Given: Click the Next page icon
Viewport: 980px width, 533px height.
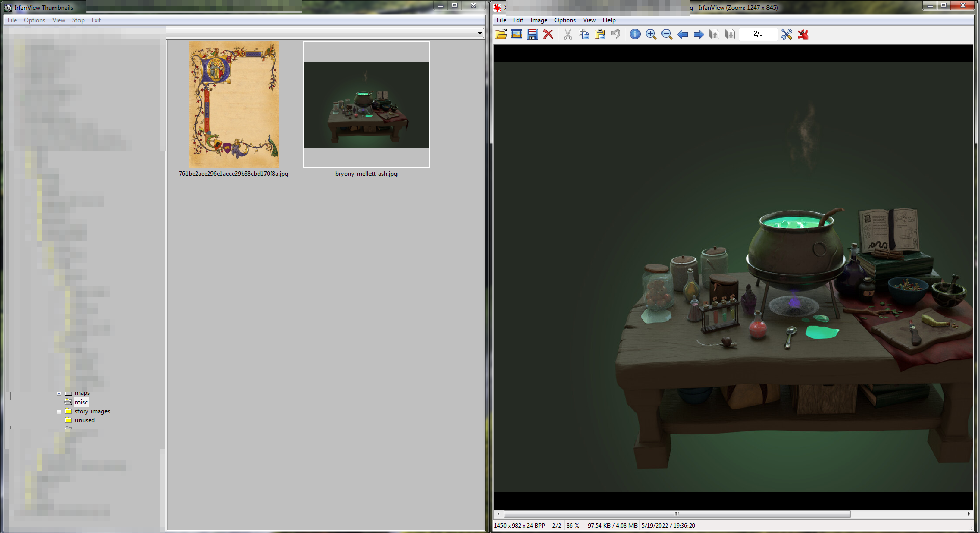Looking at the screenshot, I should tap(730, 34).
